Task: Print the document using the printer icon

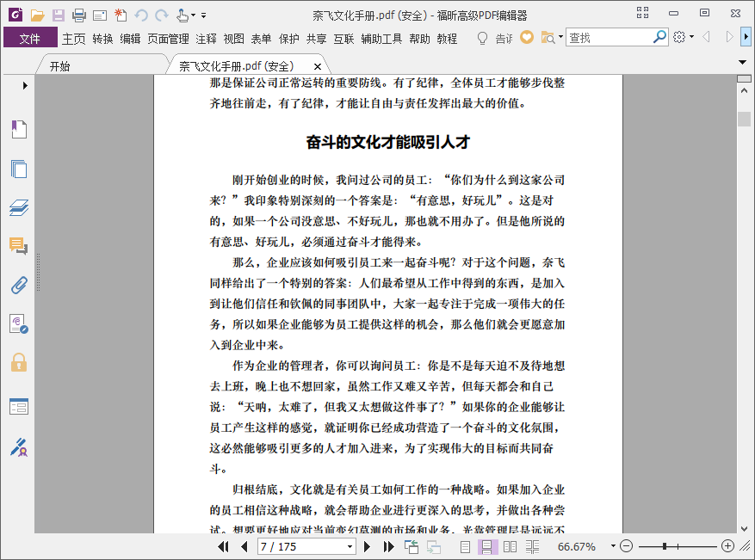Action: [x=79, y=15]
